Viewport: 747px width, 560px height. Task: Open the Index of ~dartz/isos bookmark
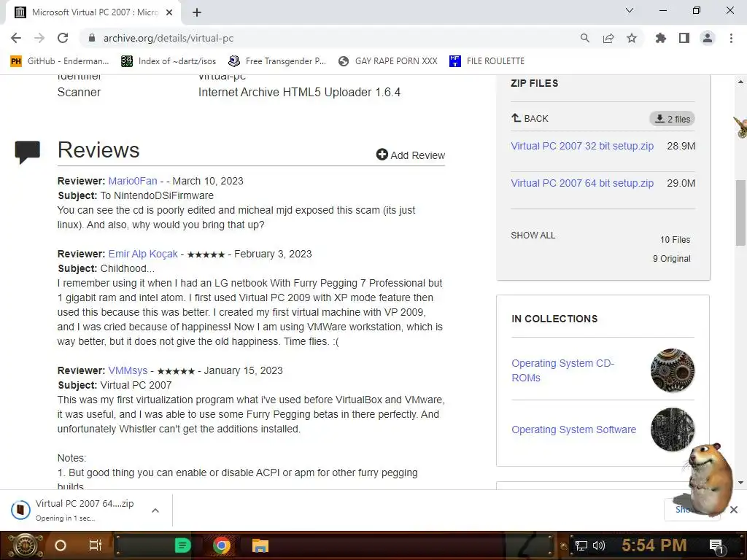[x=169, y=61]
